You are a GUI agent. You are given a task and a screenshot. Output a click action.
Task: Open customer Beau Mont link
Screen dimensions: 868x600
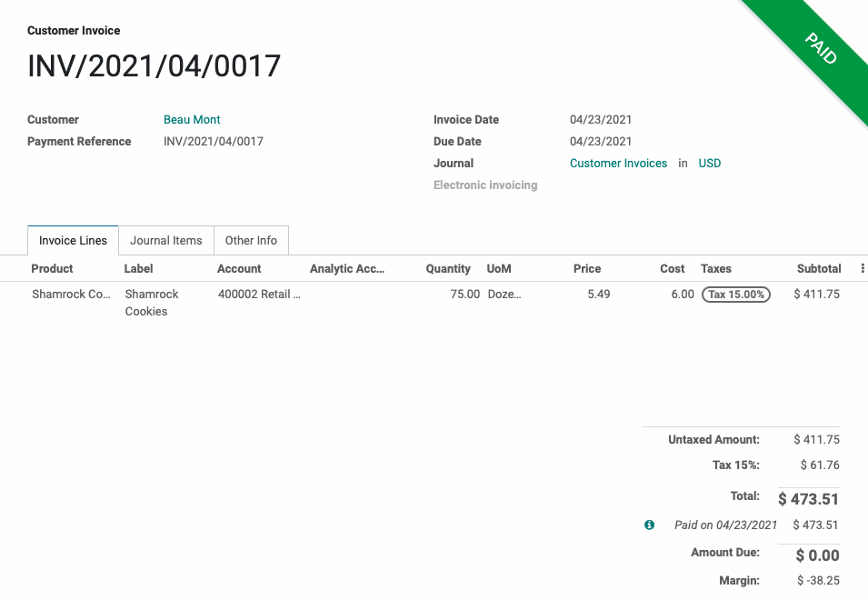[192, 120]
